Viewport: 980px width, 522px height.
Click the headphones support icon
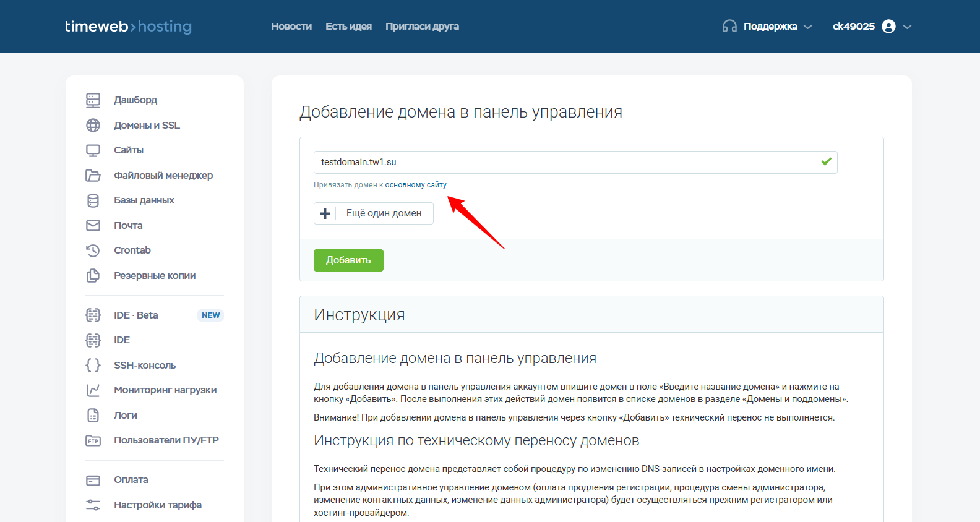729,26
